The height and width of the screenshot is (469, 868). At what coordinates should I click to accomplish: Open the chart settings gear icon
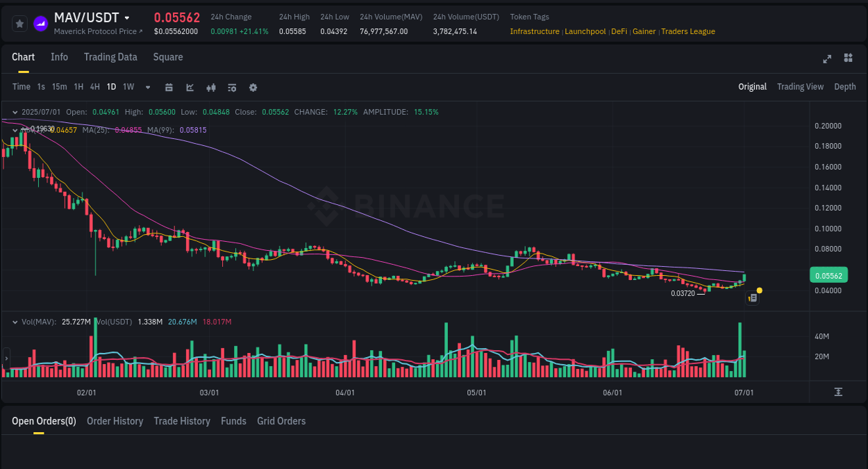click(x=252, y=87)
